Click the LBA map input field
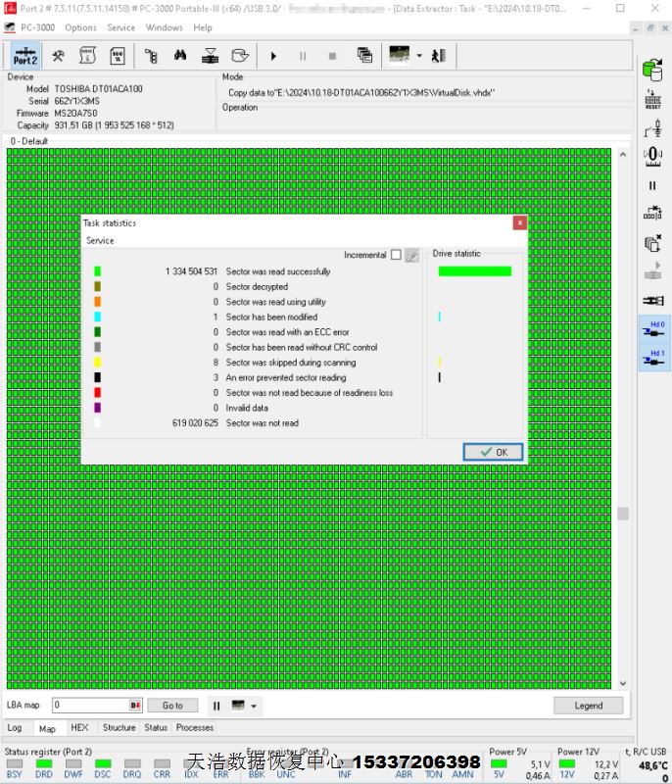672x784 pixels. (x=90, y=706)
